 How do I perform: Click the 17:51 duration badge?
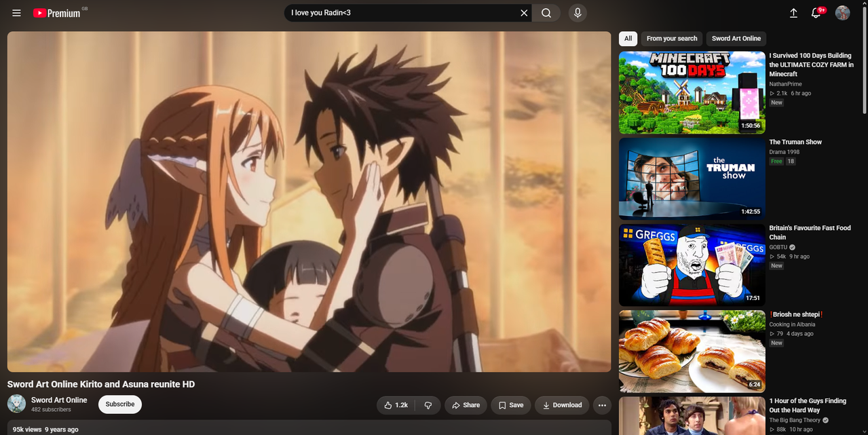tap(753, 298)
